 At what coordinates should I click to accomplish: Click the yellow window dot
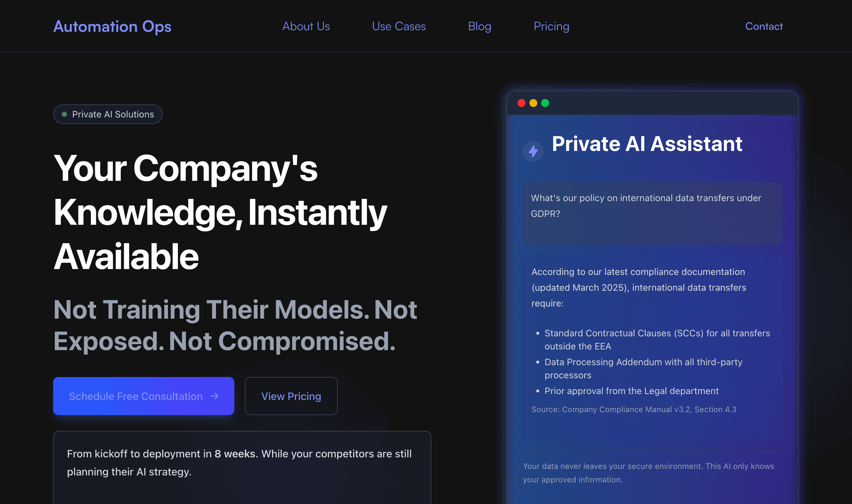coord(533,103)
